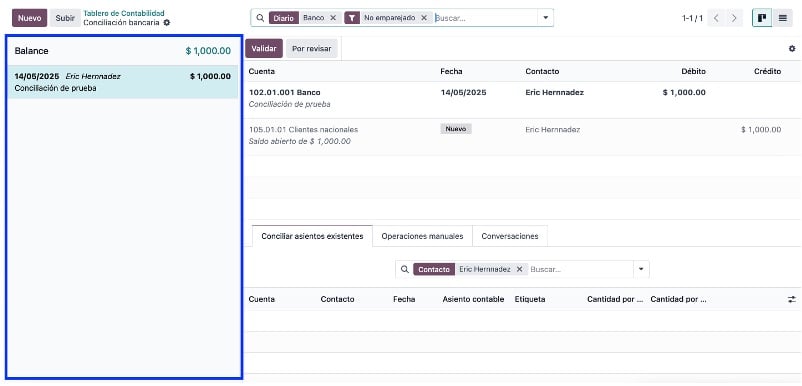Open the gear options beside Validar row
Screen dimensions: 802x386
(x=792, y=49)
